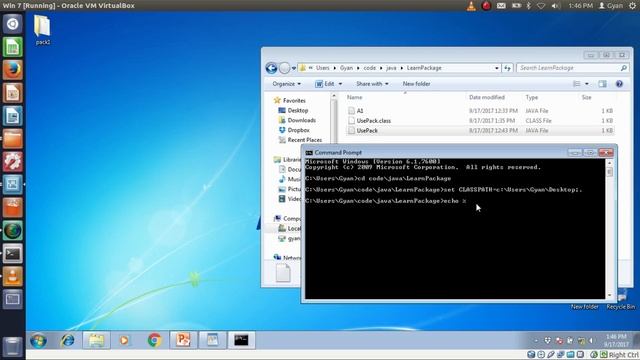Screen dimensions: 640x360
Task: Open Internet Explorer from taskbar
Action: coord(67,340)
